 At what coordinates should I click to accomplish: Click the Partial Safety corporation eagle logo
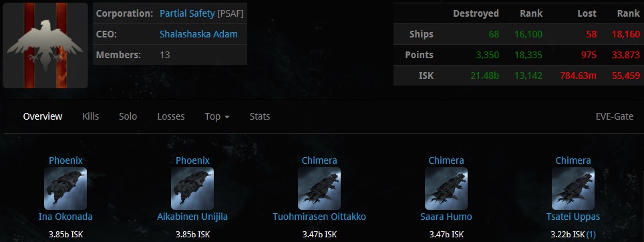click(x=45, y=45)
